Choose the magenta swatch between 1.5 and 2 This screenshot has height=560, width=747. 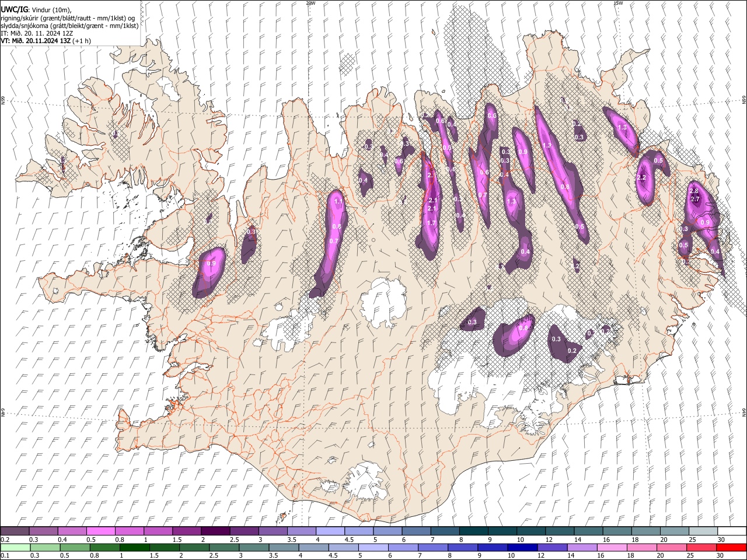pyautogui.click(x=186, y=531)
